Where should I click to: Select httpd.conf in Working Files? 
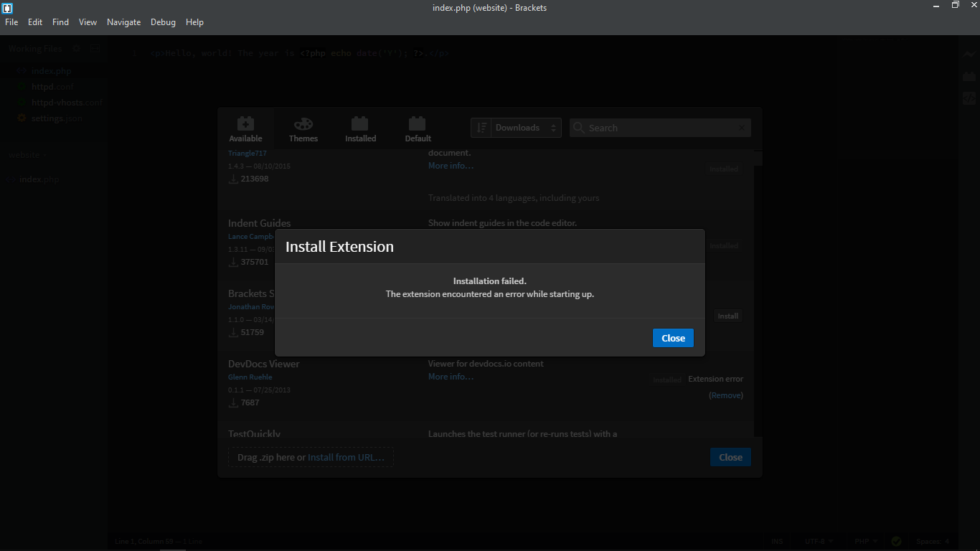(52, 87)
